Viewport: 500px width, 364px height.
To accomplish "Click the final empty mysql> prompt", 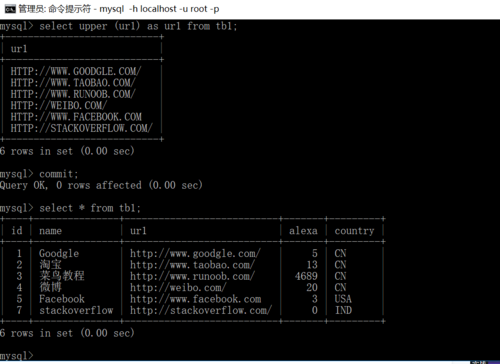I will click(x=17, y=355).
